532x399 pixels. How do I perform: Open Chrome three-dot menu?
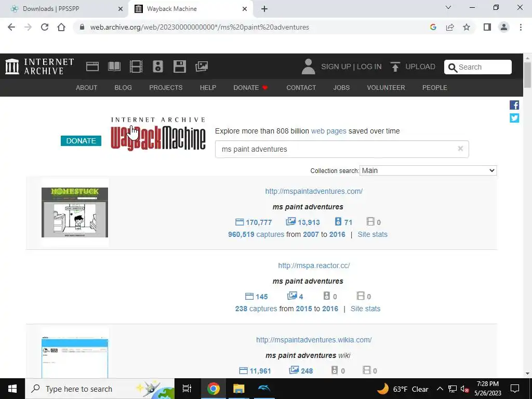tap(521, 27)
